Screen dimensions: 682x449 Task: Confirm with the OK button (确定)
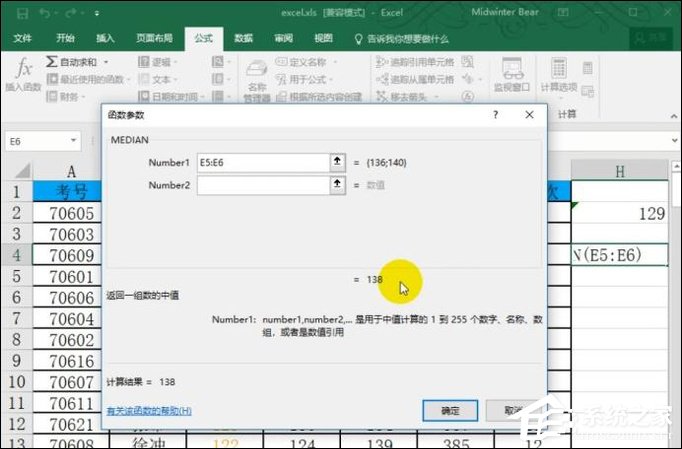coord(450,410)
